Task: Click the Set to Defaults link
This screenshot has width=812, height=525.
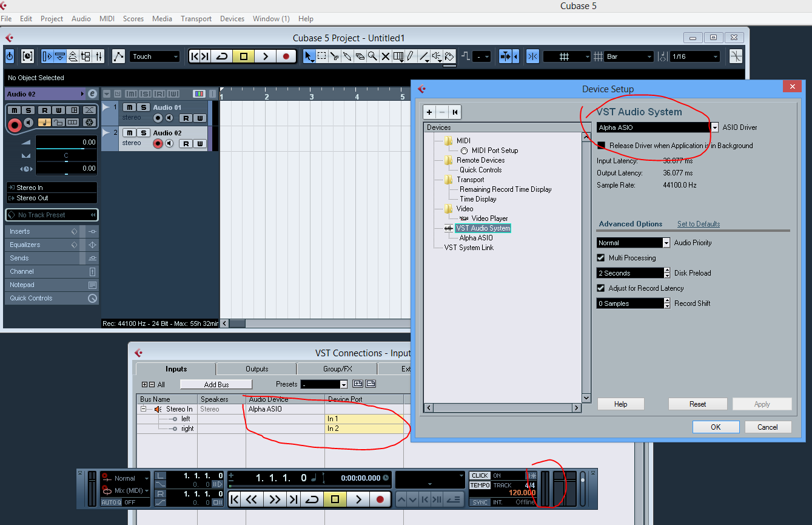Action: click(699, 224)
